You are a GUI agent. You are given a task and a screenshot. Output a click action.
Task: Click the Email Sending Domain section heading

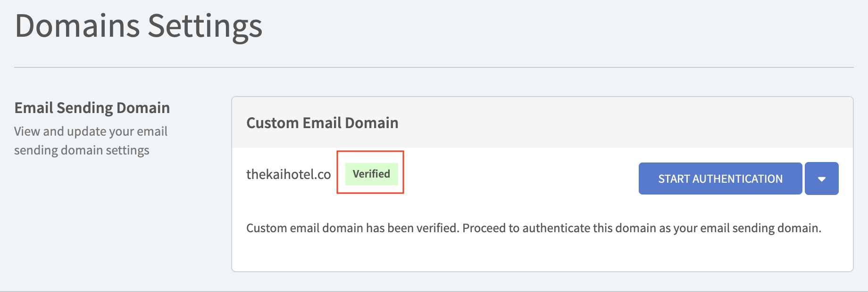[92, 108]
